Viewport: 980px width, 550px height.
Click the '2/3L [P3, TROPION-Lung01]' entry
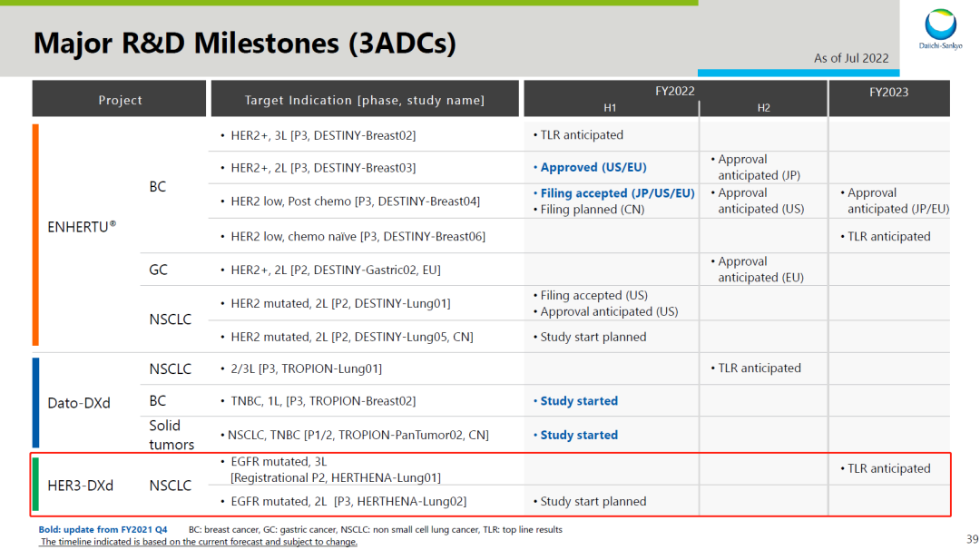pyautogui.click(x=306, y=368)
